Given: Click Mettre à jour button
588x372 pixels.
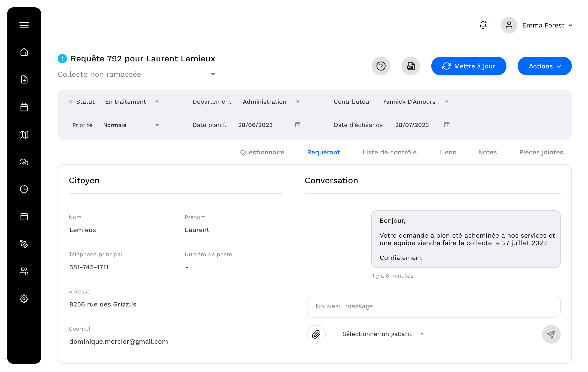Looking at the screenshot, I should coord(469,66).
